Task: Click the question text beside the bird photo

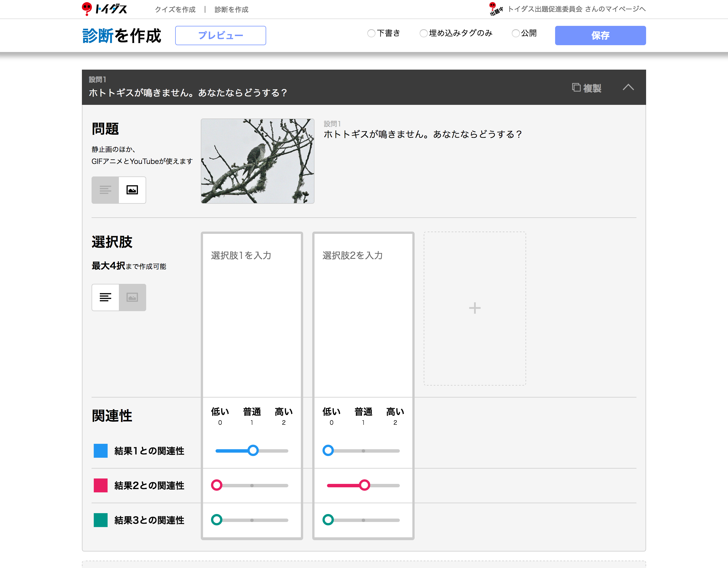Action: (423, 134)
